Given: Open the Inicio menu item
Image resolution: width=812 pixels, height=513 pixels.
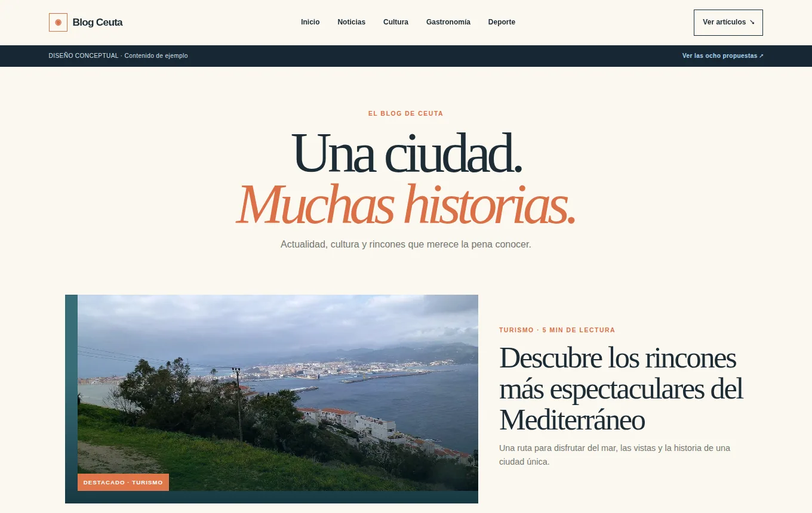Looking at the screenshot, I should (310, 22).
